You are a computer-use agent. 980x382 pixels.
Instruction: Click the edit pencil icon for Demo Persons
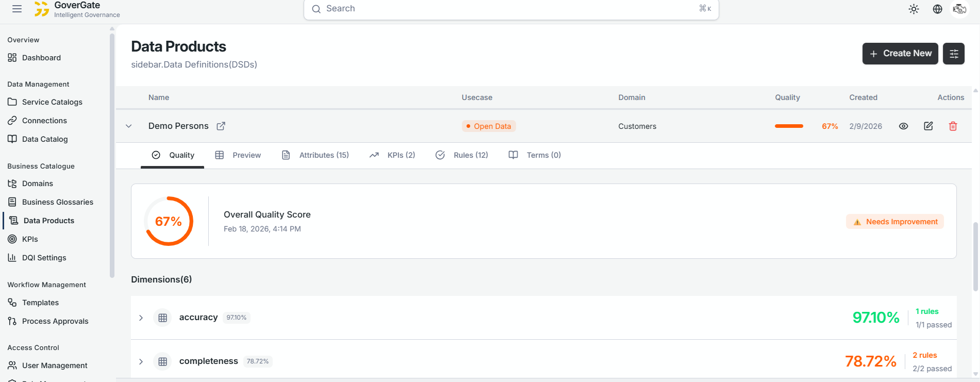click(x=928, y=126)
